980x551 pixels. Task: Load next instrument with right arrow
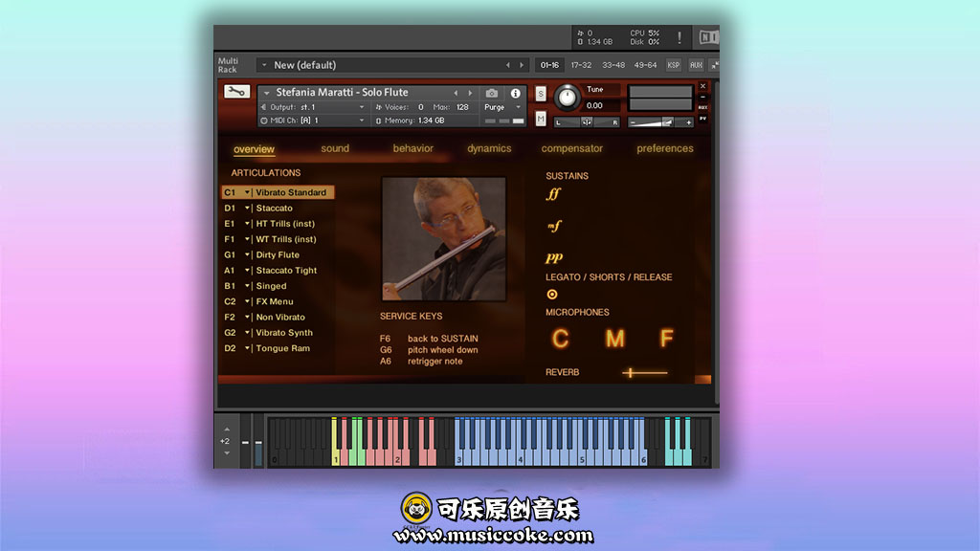[470, 93]
